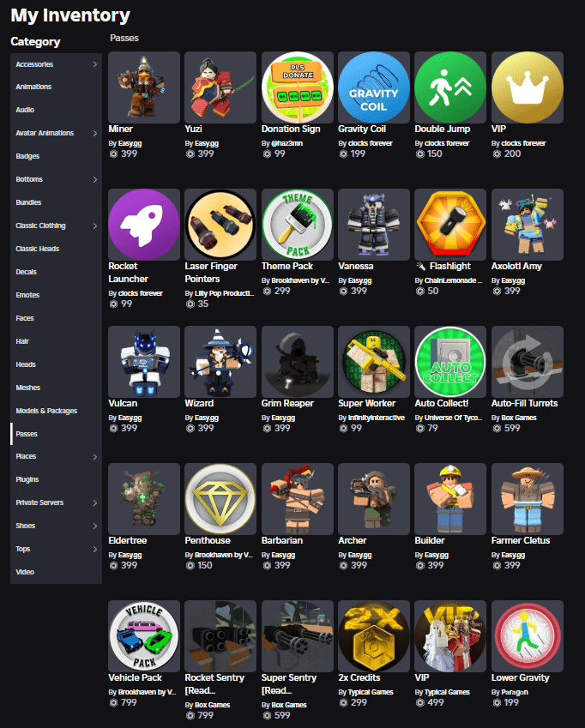
Task: Click the Flashlight pass icon
Action: [449, 224]
